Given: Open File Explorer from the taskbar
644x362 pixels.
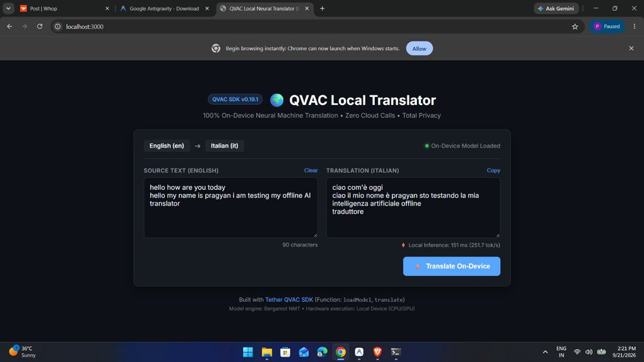Looking at the screenshot, I should [267, 352].
